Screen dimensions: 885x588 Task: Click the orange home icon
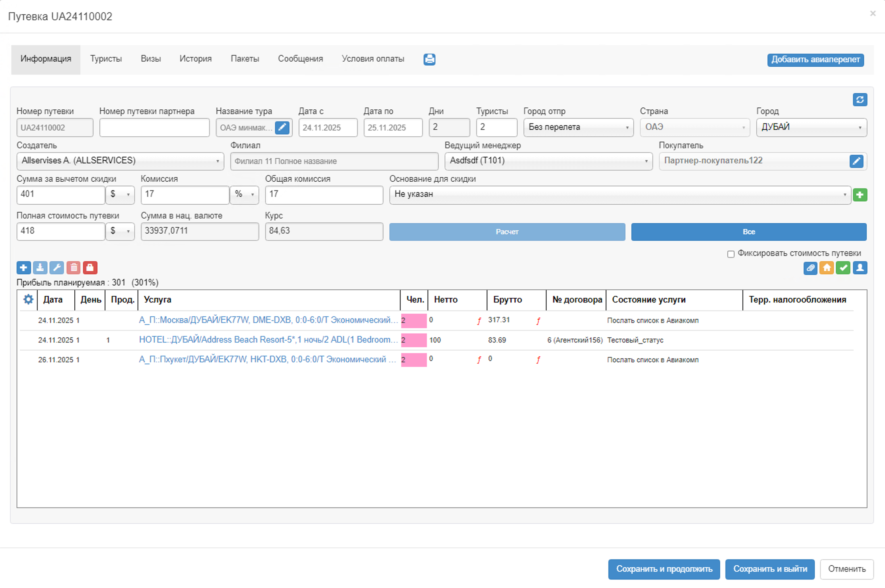827,268
